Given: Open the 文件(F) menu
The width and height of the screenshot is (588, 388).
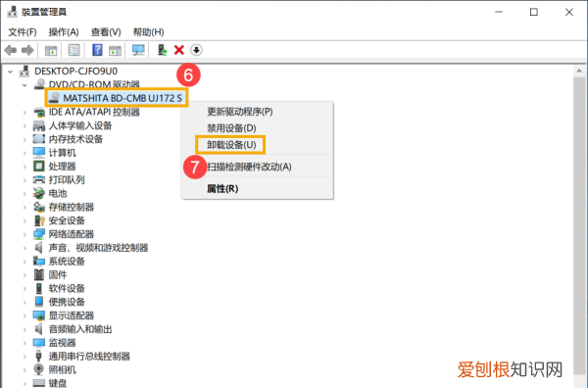Looking at the screenshot, I should point(23,32).
